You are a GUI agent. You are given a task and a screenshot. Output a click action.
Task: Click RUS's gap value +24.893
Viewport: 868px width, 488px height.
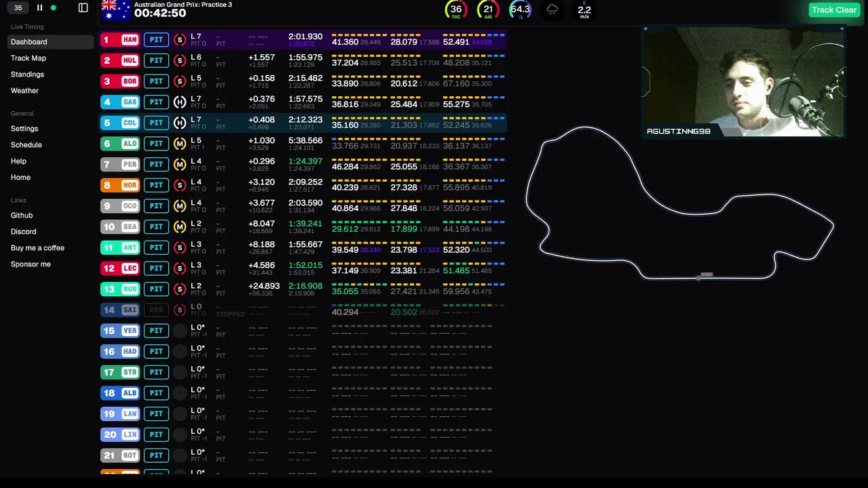(x=264, y=286)
